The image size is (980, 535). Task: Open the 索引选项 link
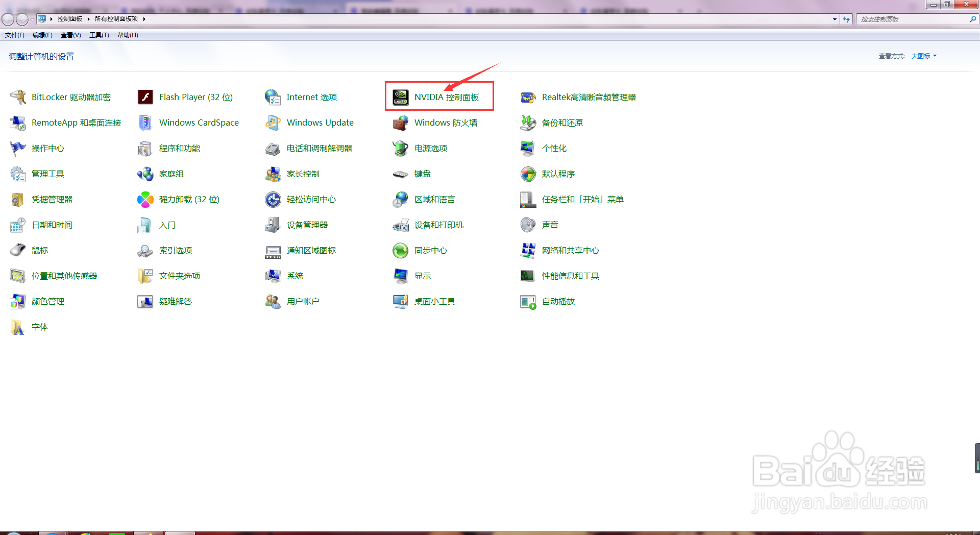pos(176,251)
